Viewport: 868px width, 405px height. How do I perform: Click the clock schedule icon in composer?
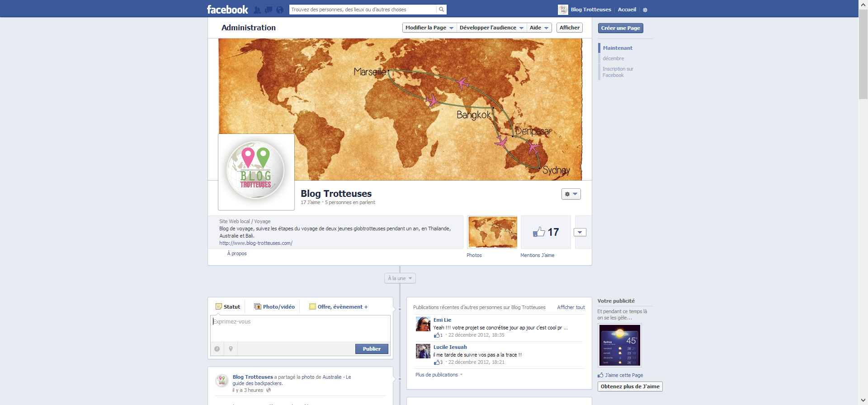(x=217, y=349)
